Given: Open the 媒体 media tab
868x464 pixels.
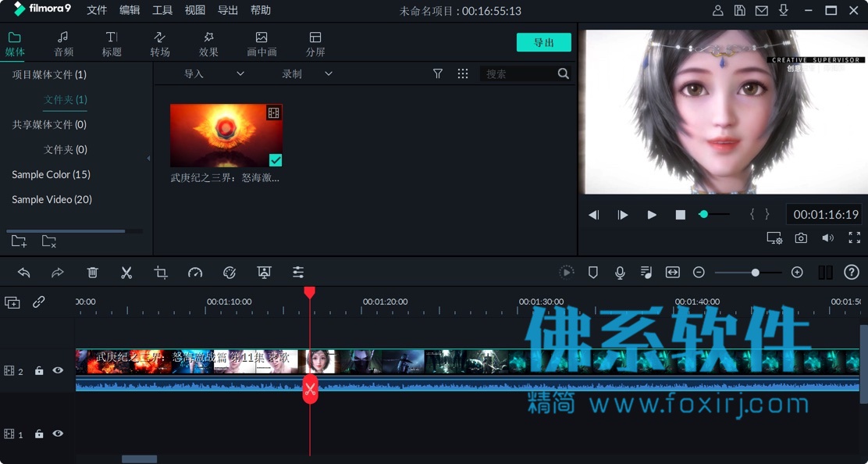Looking at the screenshot, I should (15, 45).
